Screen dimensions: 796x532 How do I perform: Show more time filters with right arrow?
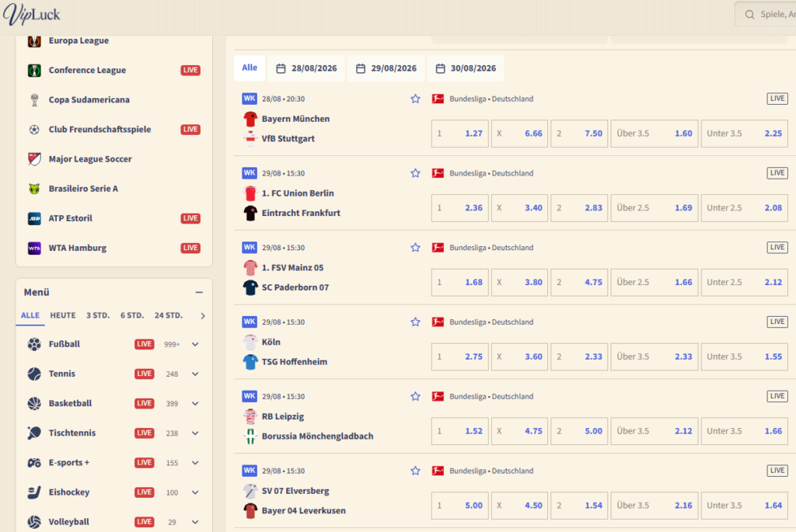tap(203, 316)
